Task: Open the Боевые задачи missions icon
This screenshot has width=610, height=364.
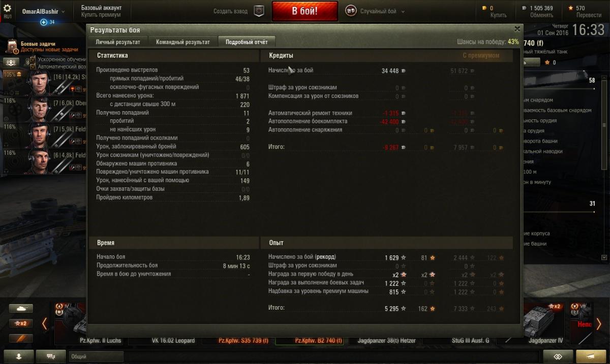Action: click(x=12, y=47)
